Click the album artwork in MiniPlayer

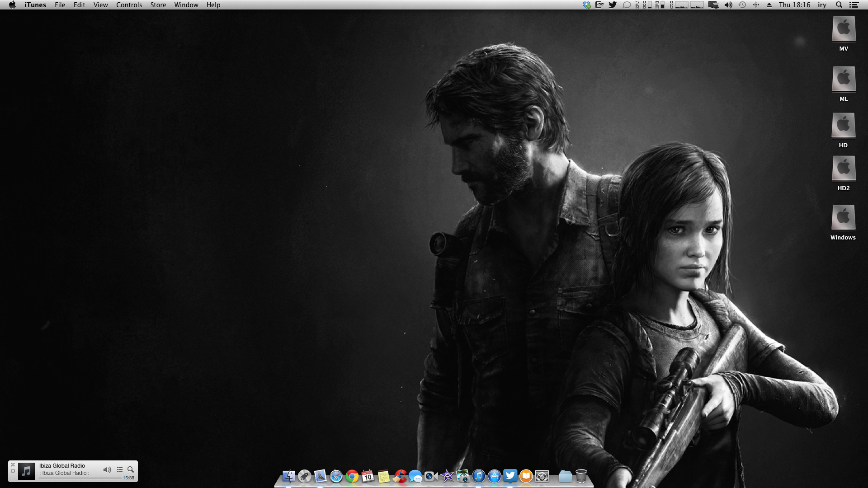tap(27, 471)
